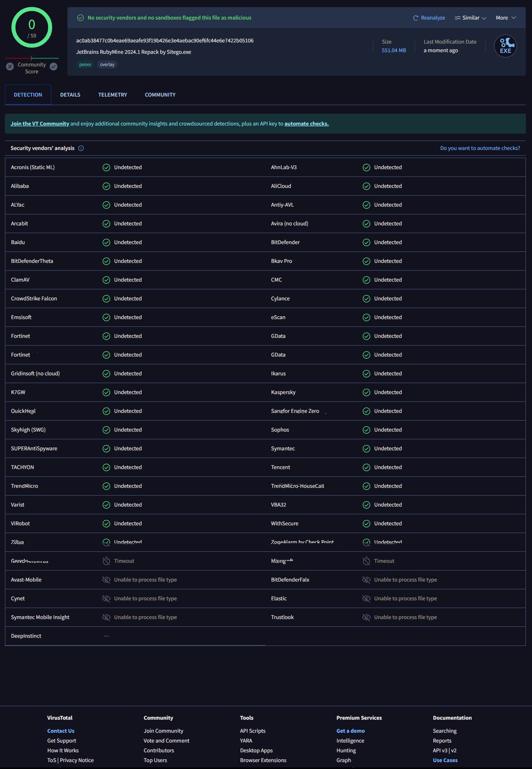Open the Intelligence premium service link
532x769 pixels.
click(350, 741)
